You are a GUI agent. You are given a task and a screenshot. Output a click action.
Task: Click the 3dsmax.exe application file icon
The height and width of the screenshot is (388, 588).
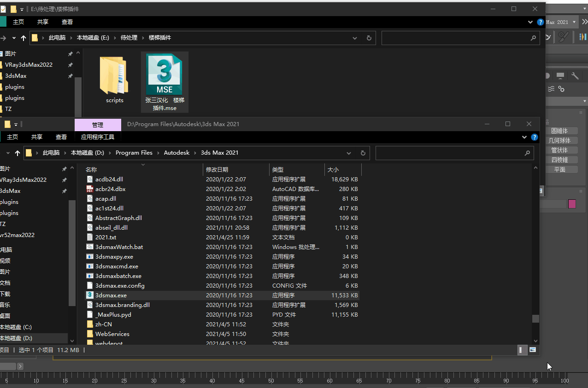(90, 295)
